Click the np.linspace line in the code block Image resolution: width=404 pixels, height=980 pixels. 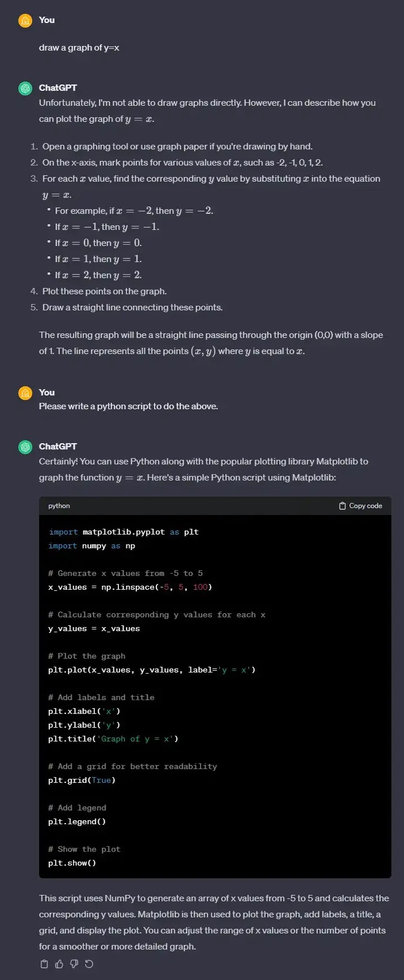(x=130, y=587)
